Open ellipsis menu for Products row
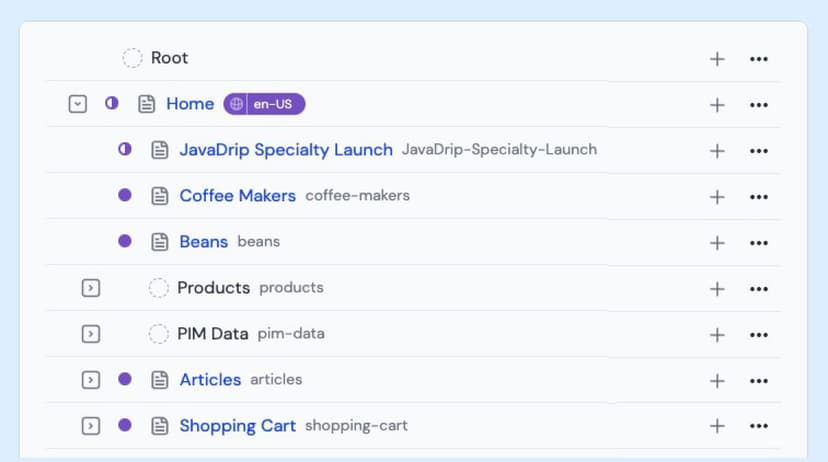 point(758,289)
